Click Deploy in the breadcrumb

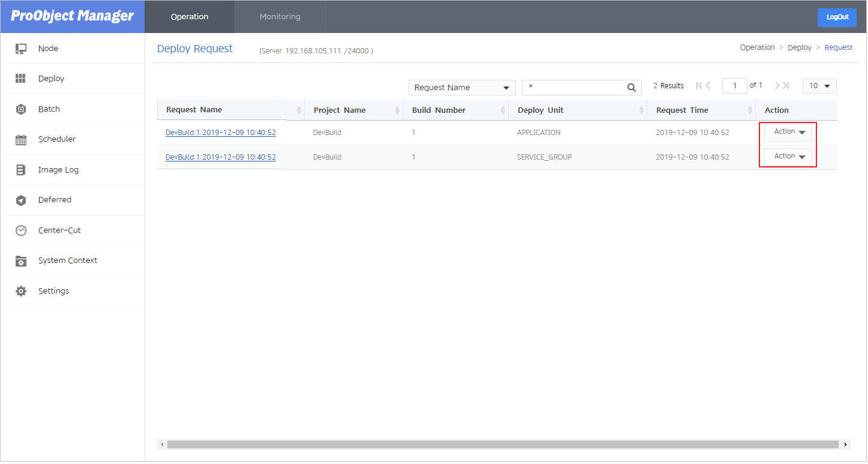(800, 47)
